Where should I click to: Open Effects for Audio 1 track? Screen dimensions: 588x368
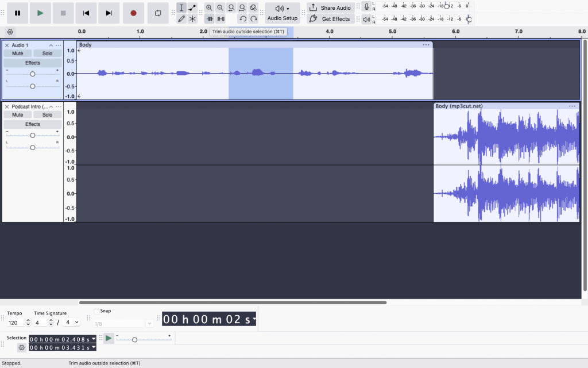pyautogui.click(x=33, y=63)
